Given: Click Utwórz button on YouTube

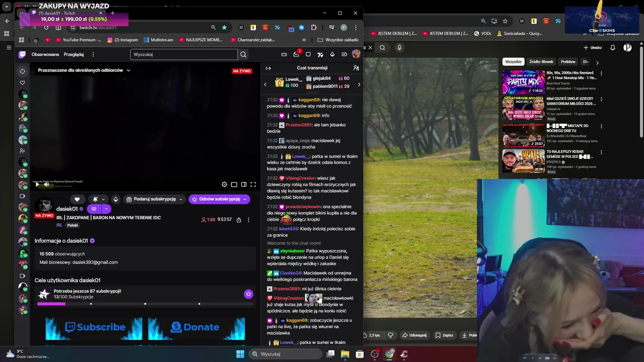Looking at the screenshot, I should pyautogui.click(x=593, y=48).
